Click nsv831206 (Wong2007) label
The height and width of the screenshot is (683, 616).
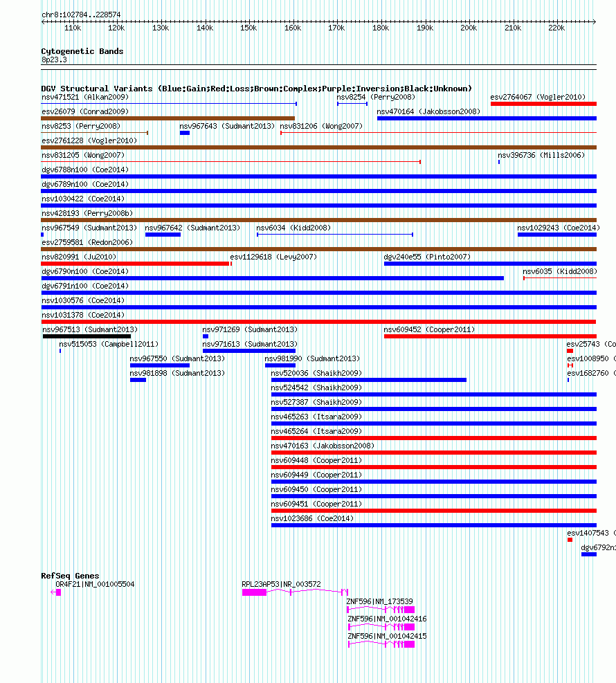click(x=321, y=127)
